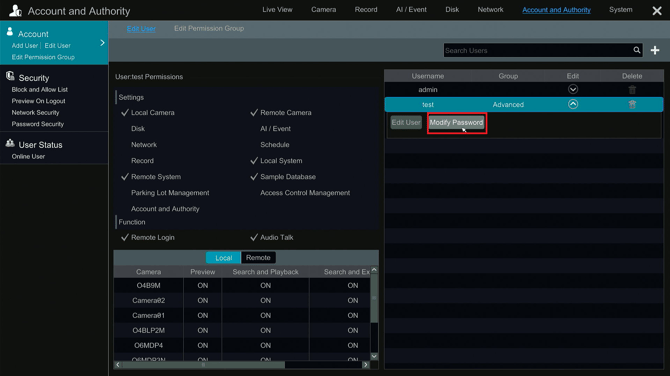Enable the Record permission

142,161
